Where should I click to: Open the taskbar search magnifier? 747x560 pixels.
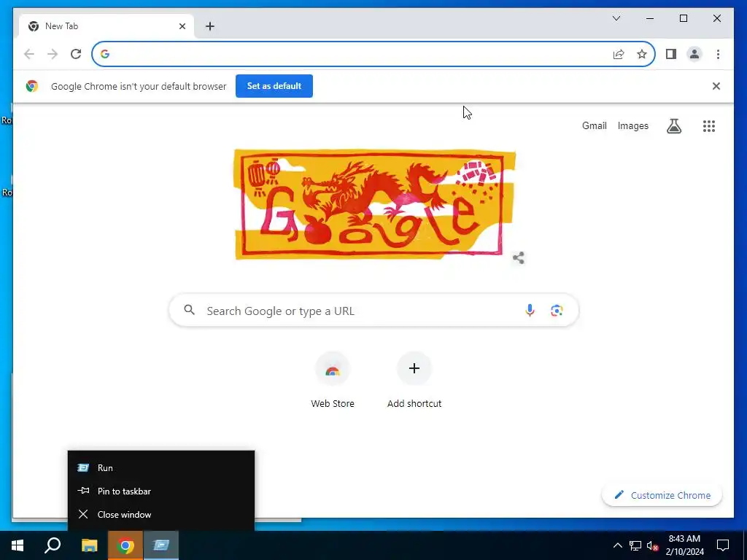[53, 545]
